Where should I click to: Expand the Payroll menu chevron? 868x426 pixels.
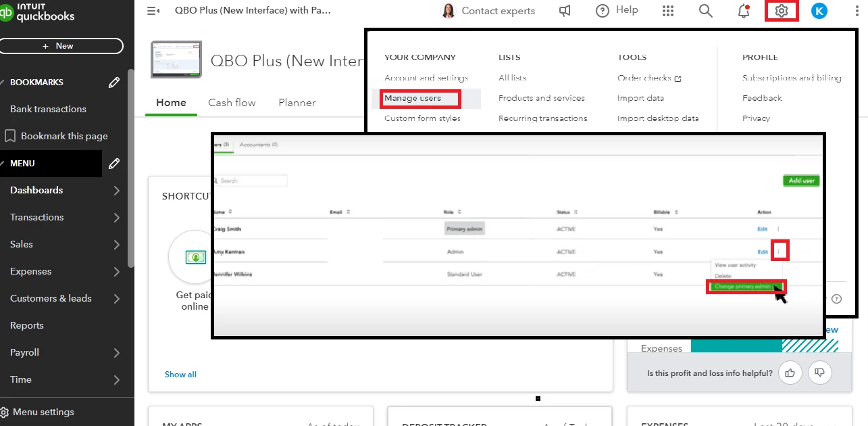click(x=117, y=352)
